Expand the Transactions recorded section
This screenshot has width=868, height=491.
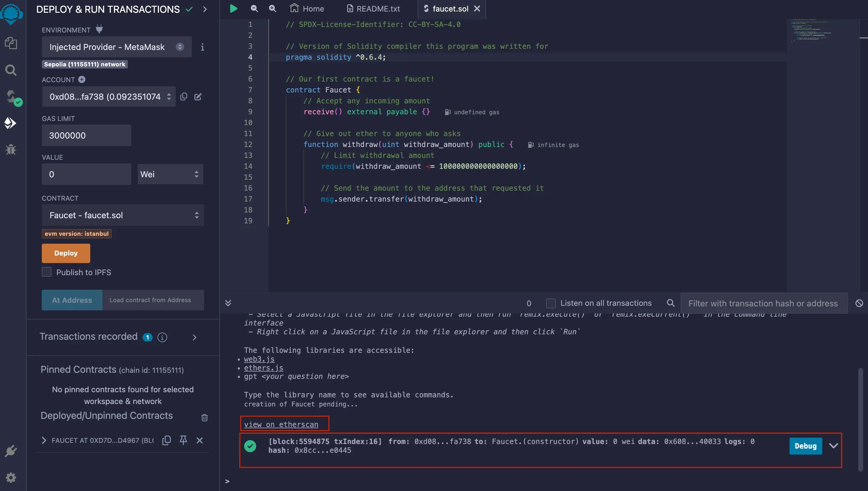point(194,337)
